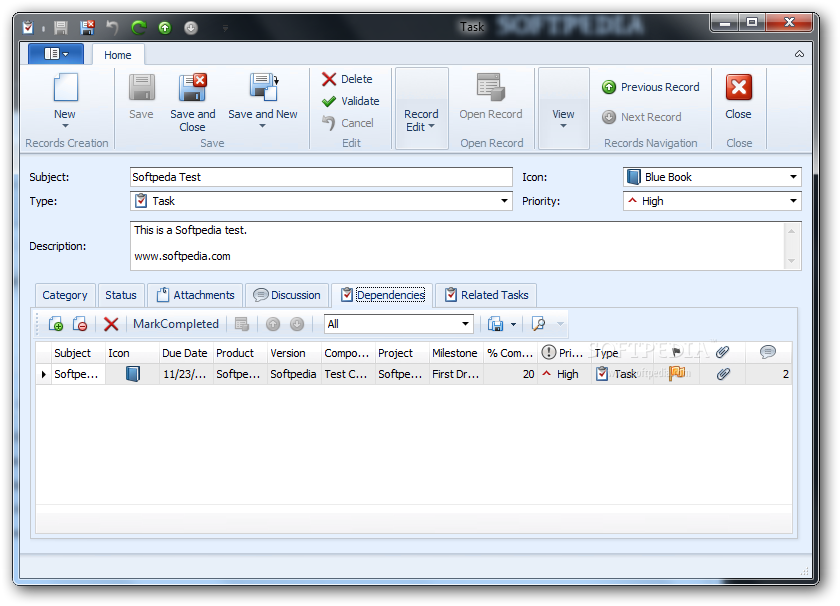
Task: Click the red X delete icon in grid toolbar
Action: pyautogui.click(x=111, y=324)
